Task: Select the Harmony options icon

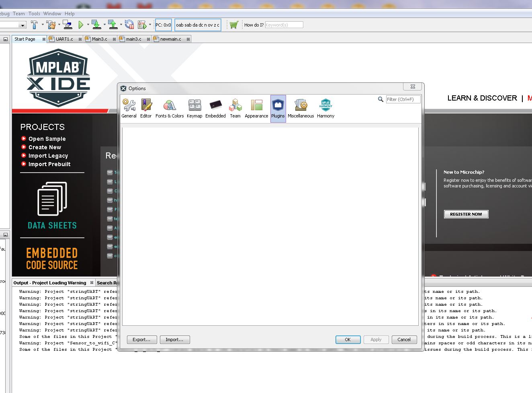Action: pos(325,108)
